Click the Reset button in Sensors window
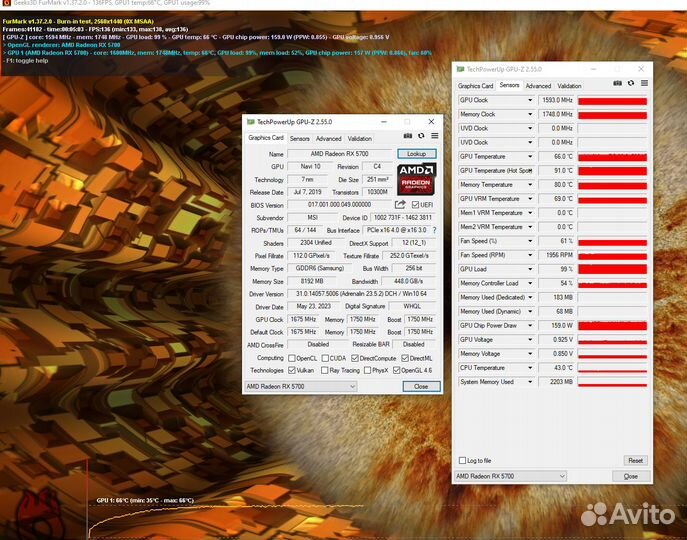This screenshot has height=540, width=687. pos(635,460)
